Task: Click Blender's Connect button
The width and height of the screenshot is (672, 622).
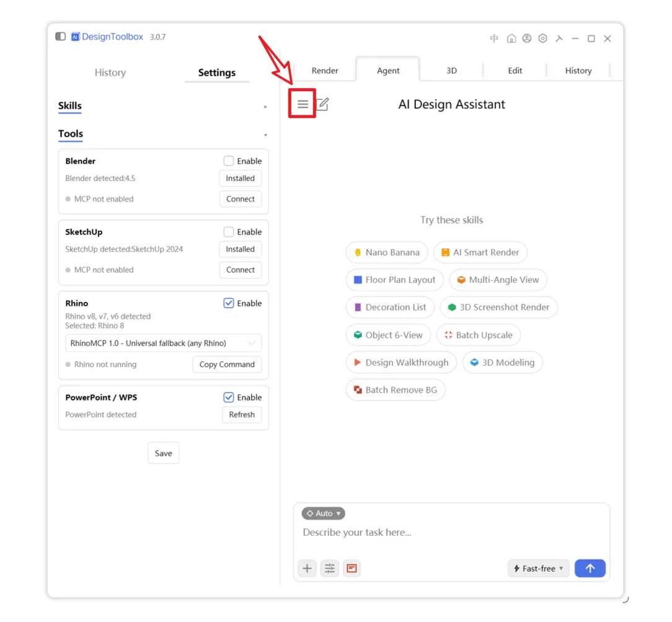Action: click(240, 199)
